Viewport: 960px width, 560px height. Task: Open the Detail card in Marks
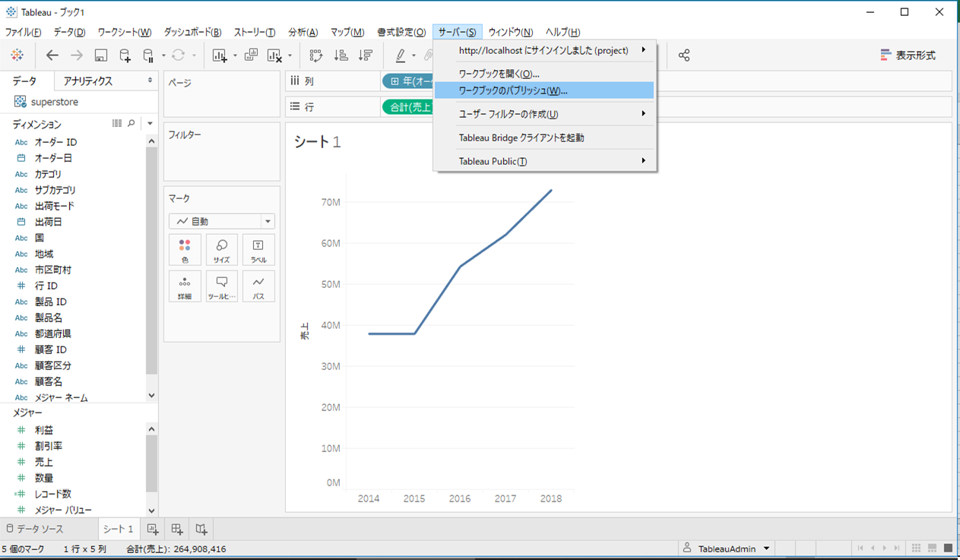click(x=185, y=286)
